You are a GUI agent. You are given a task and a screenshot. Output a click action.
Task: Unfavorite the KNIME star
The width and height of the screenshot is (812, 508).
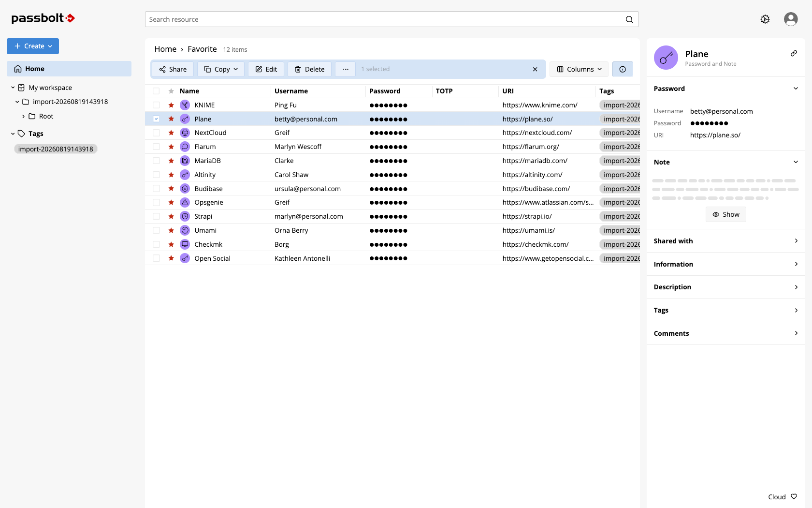point(171,105)
